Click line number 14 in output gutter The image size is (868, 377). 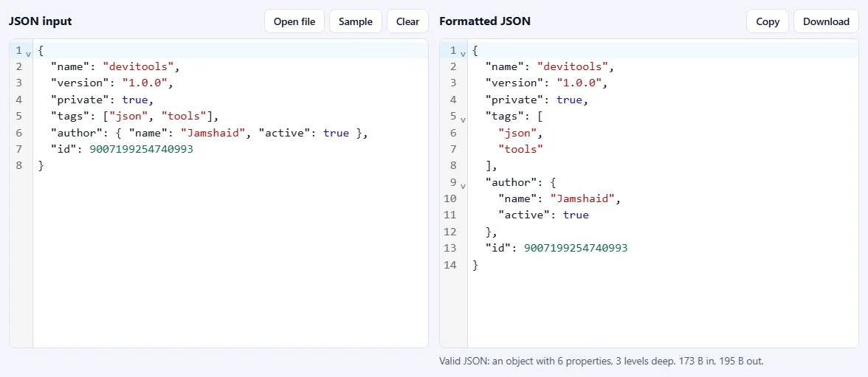click(450, 265)
